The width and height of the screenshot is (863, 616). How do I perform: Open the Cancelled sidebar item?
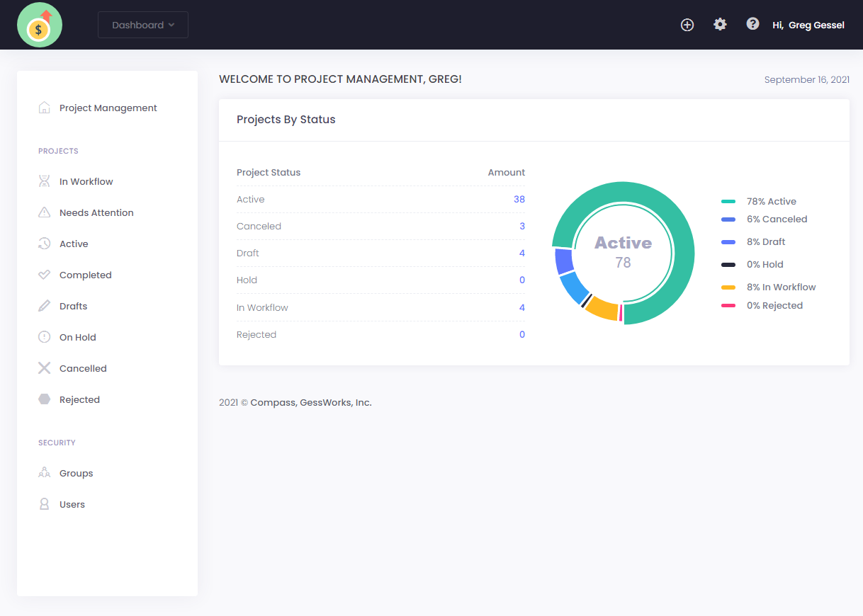coord(83,368)
